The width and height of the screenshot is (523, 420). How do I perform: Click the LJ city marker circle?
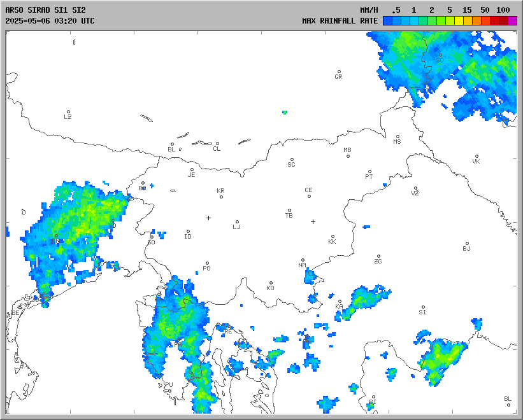(238, 222)
